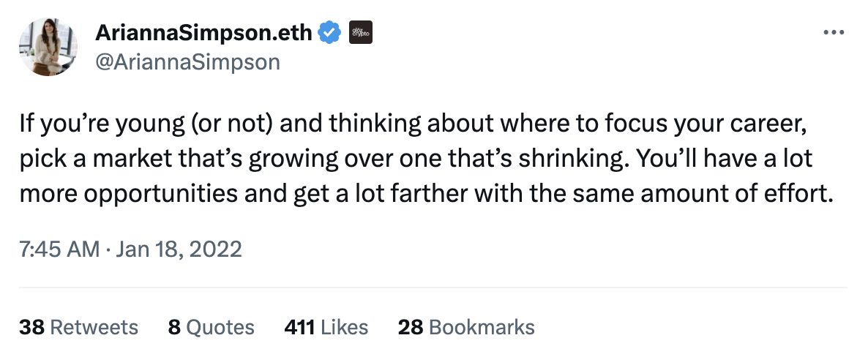Click the word "Retweets" label
This screenshot has height=357, width=868.
tap(94, 327)
